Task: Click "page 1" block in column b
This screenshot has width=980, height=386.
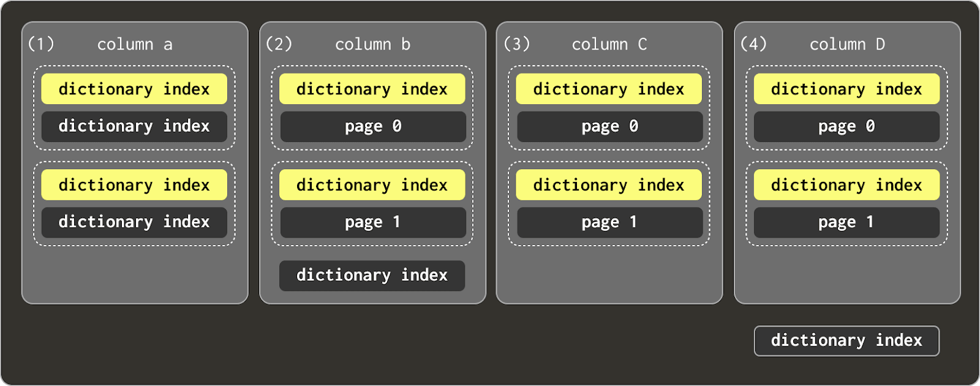Action: point(372,222)
